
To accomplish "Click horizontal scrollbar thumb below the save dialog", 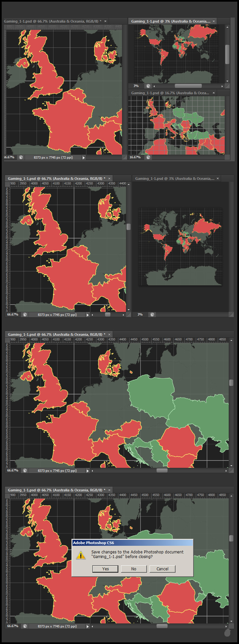I will coord(162,626).
